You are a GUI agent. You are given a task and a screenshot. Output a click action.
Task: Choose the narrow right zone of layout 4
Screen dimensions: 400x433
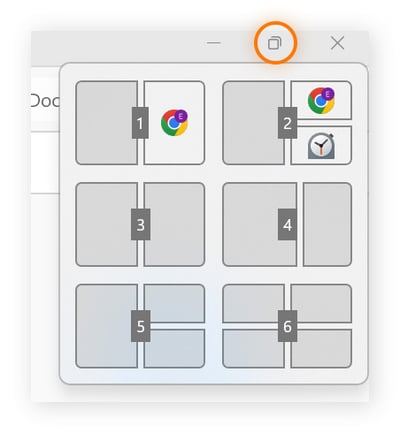click(x=327, y=224)
